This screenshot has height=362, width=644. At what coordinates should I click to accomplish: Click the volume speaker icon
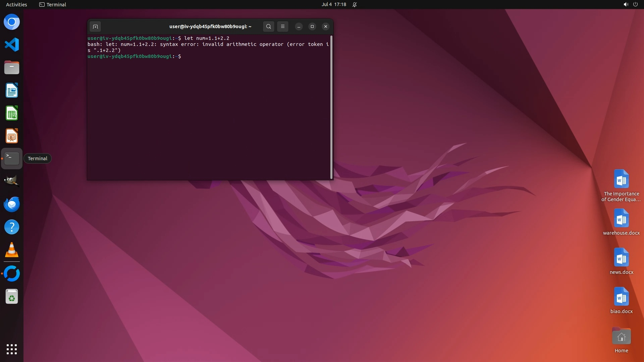[626, 4]
